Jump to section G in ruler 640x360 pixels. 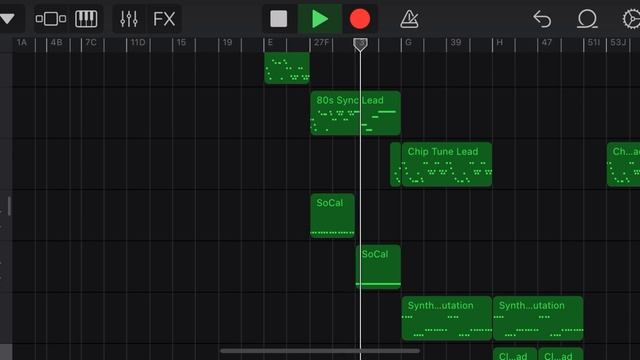click(x=408, y=42)
